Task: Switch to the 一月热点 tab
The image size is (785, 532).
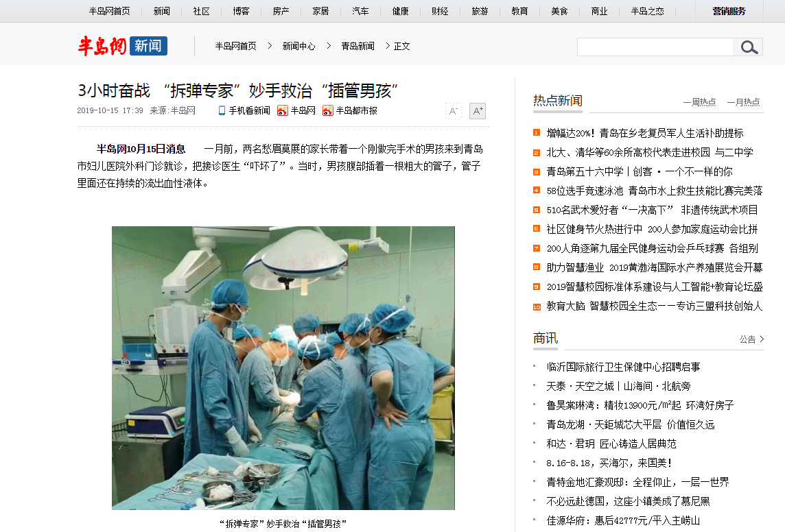Action: click(743, 102)
